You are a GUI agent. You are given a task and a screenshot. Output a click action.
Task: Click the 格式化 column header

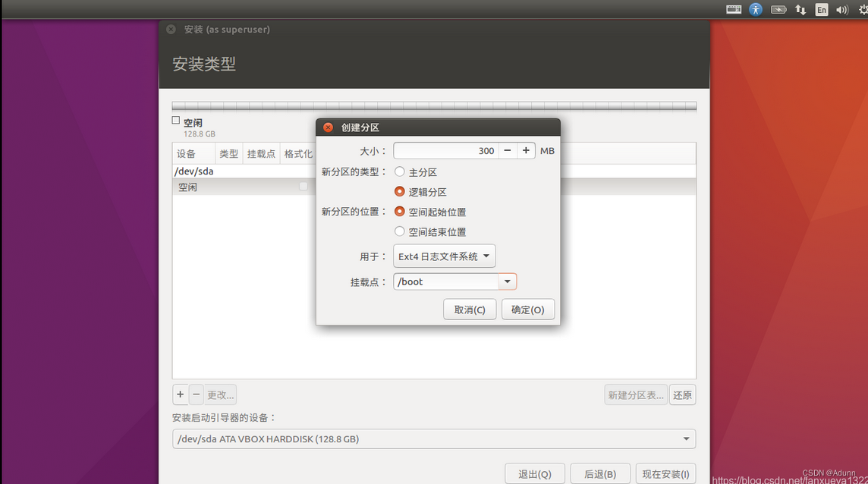coord(298,153)
